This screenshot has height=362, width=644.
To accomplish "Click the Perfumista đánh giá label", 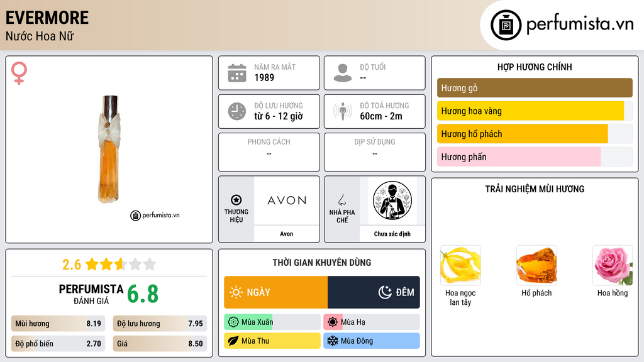I will click(x=91, y=294).
